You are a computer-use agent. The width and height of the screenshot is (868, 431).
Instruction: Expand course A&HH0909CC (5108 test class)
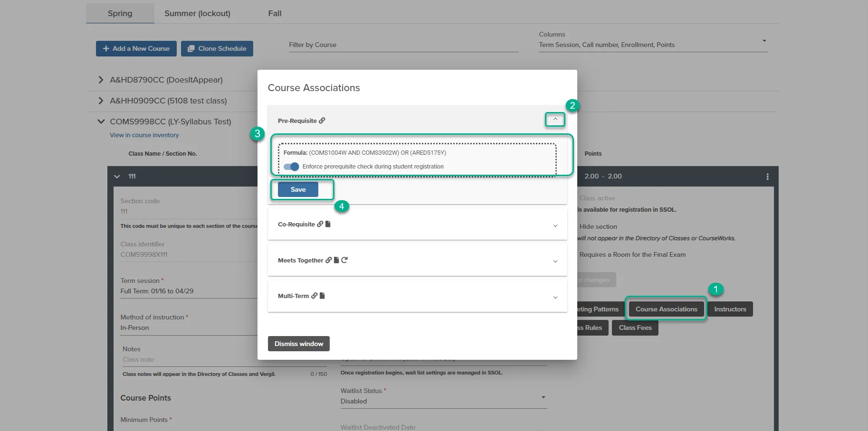(101, 101)
